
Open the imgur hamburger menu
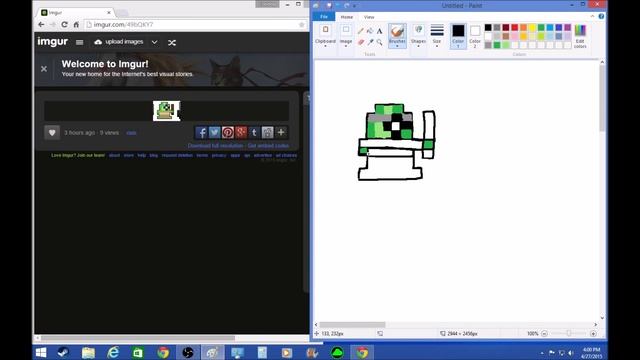pos(80,42)
